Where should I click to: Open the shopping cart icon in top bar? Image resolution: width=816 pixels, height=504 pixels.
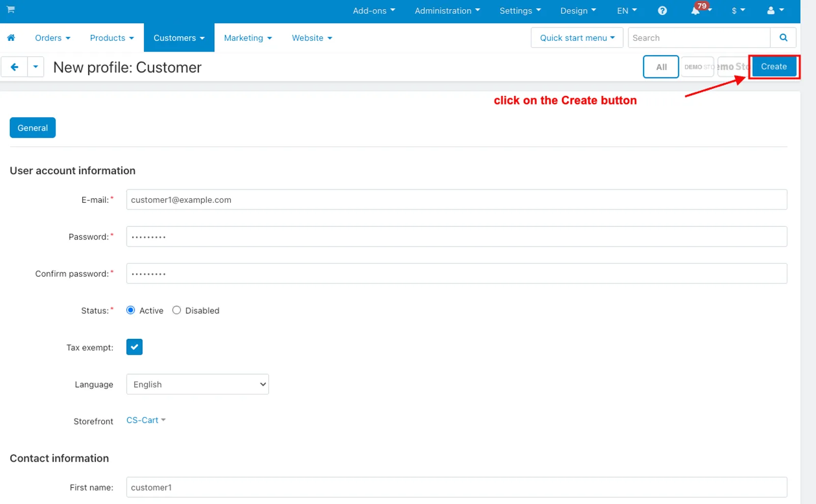pyautogui.click(x=11, y=10)
